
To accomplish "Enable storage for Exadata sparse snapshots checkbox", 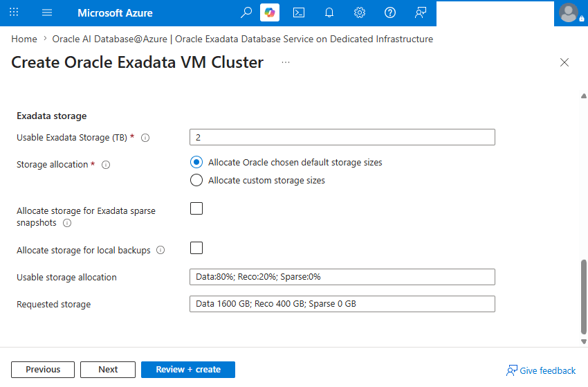I will click(x=196, y=208).
